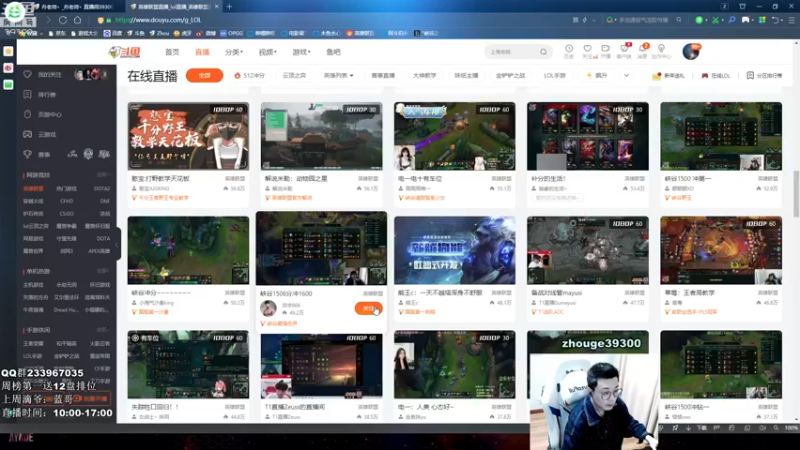Select the 直播 nav tab
This screenshot has height=450, width=800.
202,52
